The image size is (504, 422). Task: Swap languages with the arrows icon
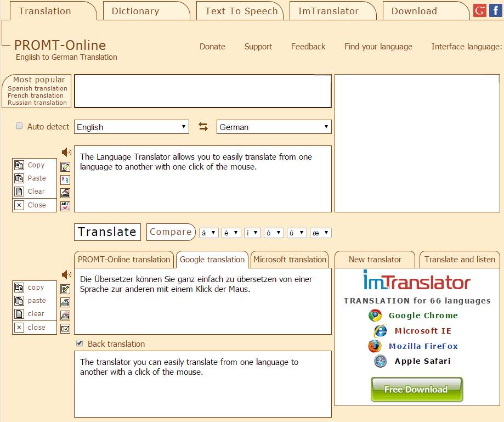click(203, 127)
